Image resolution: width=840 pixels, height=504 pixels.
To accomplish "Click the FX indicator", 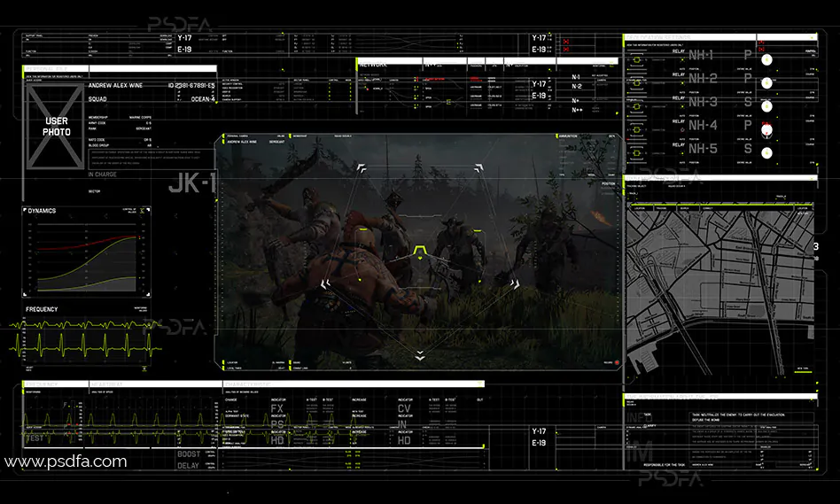I will 277,408.
